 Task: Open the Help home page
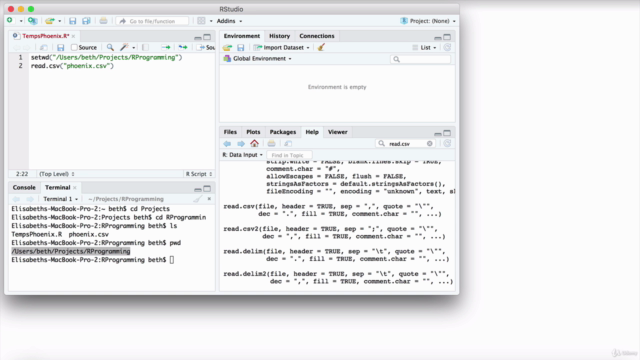click(254, 143)
